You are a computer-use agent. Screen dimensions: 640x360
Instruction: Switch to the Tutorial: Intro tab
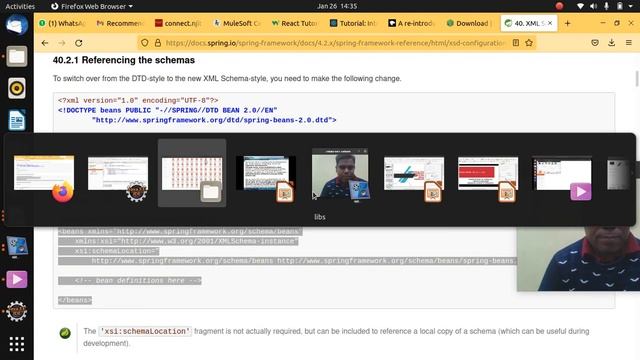pyautogui.click(x=353, y=23)
